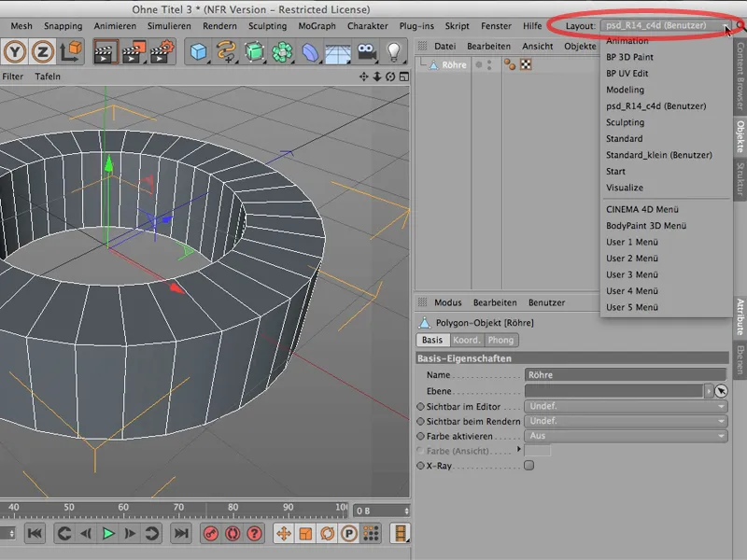Toggle autokeying red button
The height and width of the screenshot is (560, 747).
click(x=233, y=533)
